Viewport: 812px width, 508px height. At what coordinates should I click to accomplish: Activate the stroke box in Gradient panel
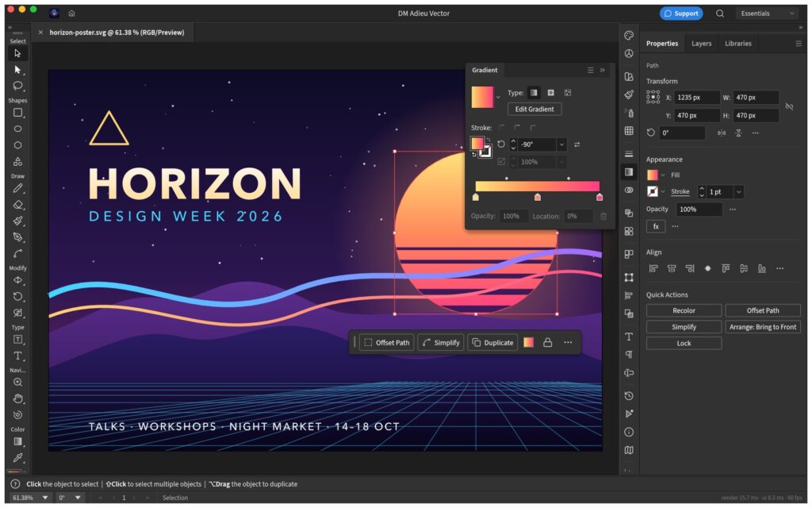486,152
